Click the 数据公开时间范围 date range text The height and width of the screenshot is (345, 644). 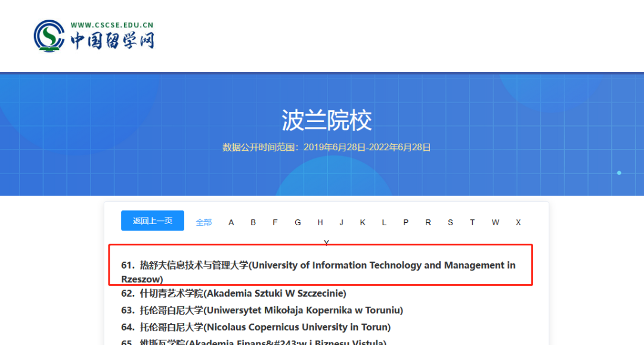(x=327, y=147)
